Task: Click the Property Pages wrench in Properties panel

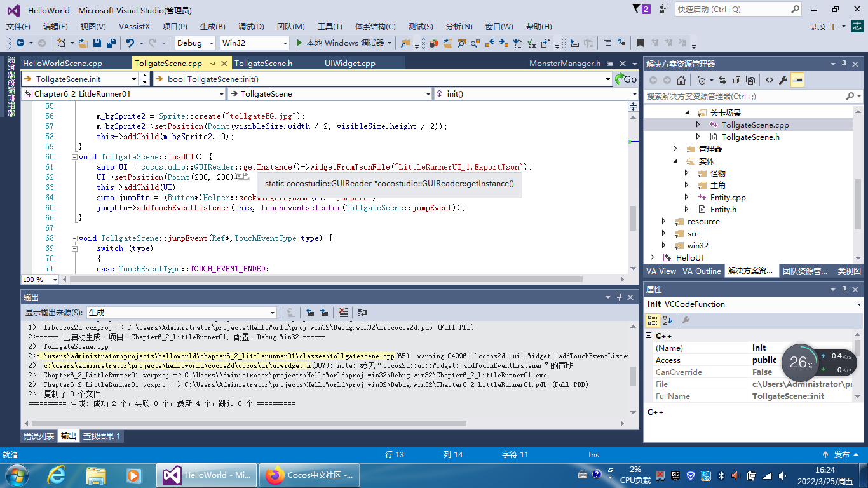Action: coord(686,320)
